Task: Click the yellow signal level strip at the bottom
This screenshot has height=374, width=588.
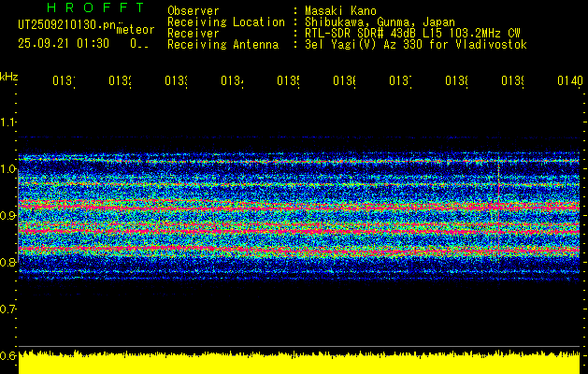Action: tap(299, 365)
